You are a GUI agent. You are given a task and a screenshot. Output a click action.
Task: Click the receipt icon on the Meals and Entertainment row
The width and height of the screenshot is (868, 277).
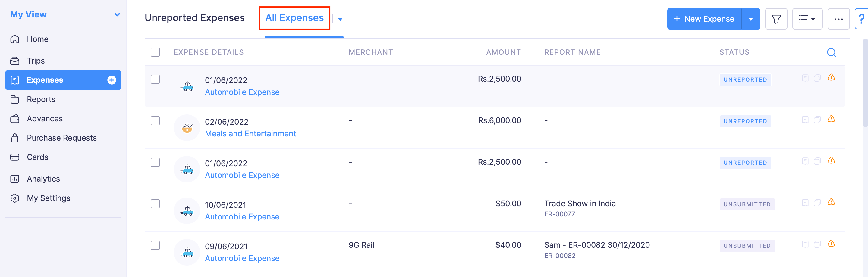point(805,120)
